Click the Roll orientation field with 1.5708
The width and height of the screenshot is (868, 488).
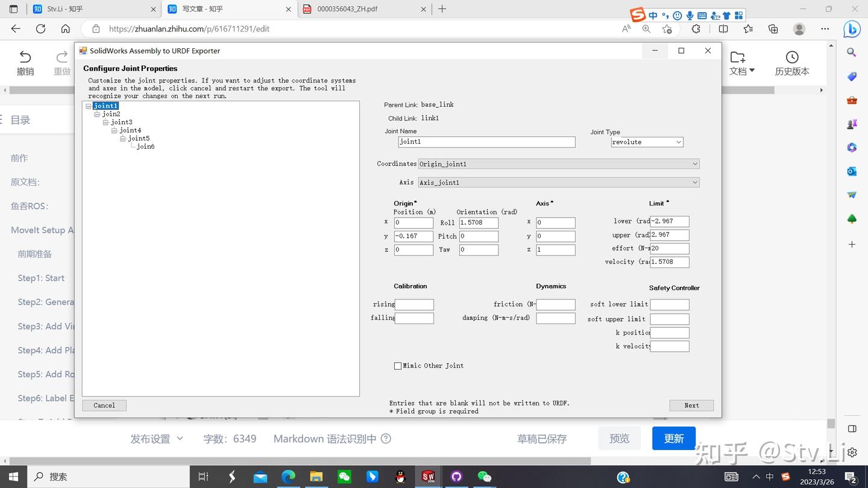coord(479,223)
